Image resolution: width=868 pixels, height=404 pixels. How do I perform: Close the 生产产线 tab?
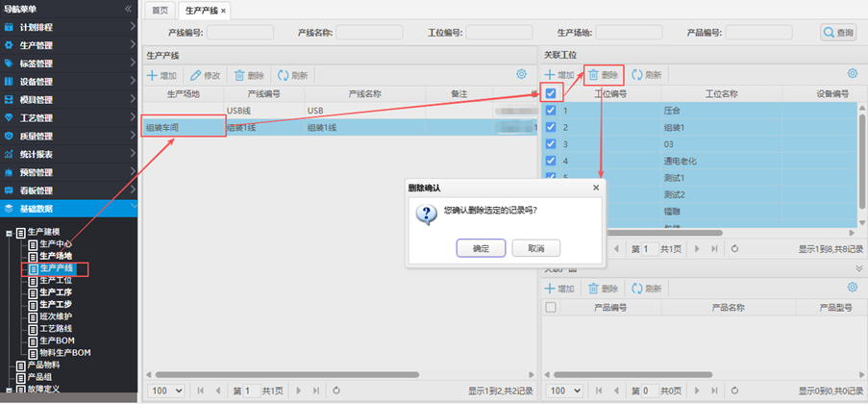pyautogui.click(x=223, y=11)
